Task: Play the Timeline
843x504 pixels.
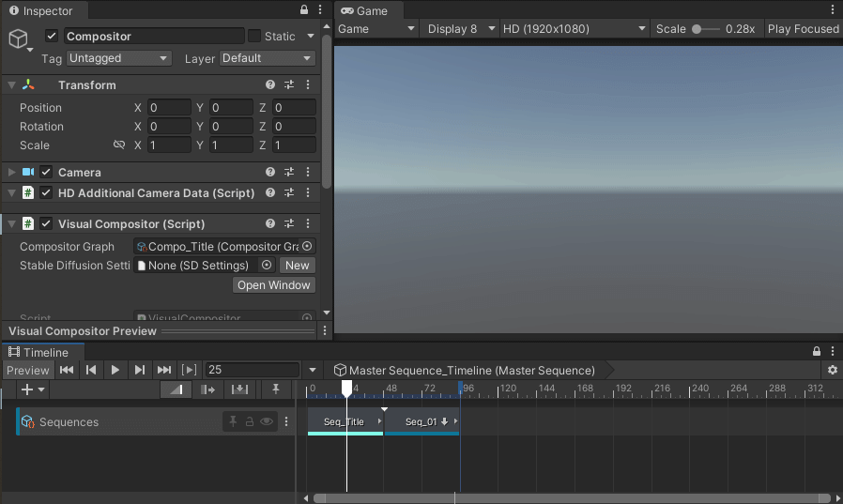Action: (x=115, y=370)
